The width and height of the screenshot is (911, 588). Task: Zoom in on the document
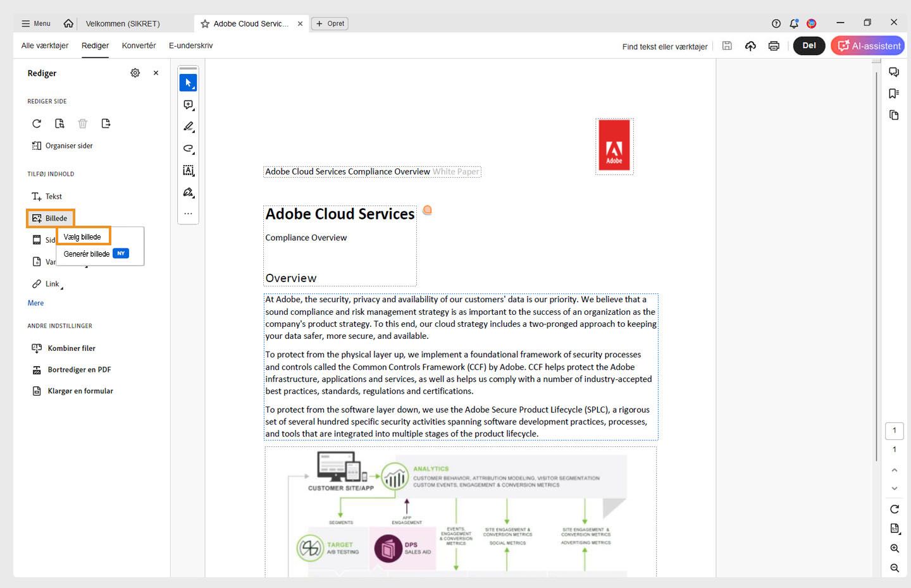(x=894, y=548)
